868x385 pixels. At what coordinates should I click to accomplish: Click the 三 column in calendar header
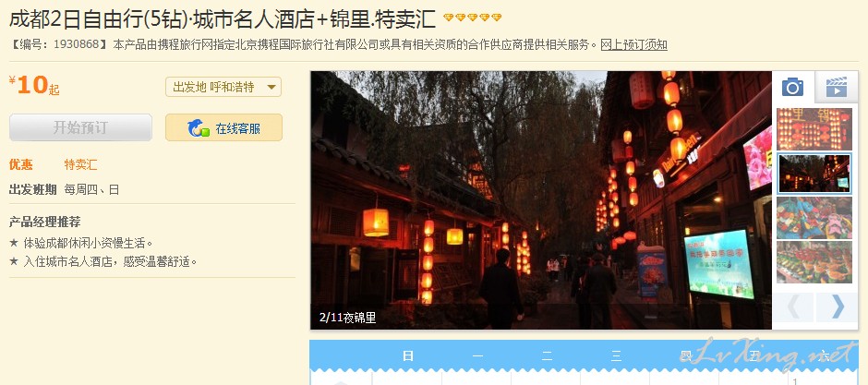click(x=616, y=355)
